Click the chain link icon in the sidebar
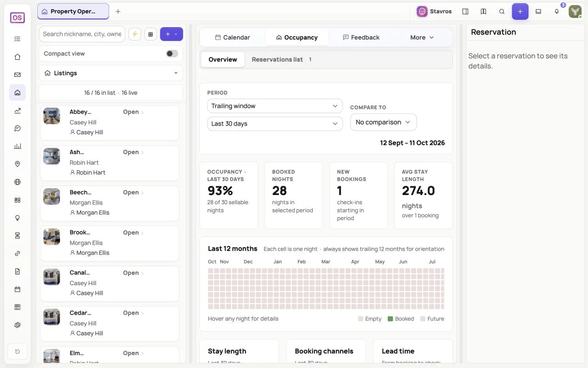Screen dimensions: 588x368 point(17,253)
